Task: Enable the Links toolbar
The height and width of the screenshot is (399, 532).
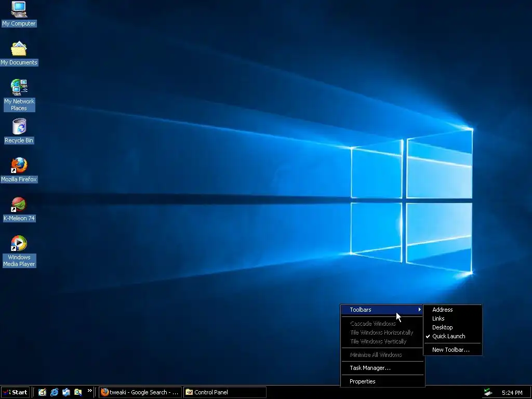Action: [x=453, y=318]
